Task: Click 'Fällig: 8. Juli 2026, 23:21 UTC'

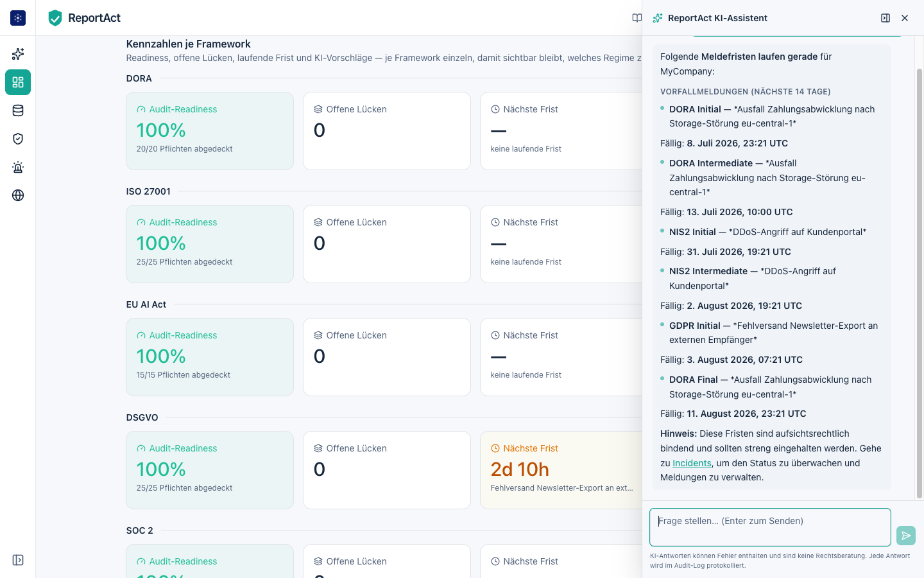Action: [724, 143]
